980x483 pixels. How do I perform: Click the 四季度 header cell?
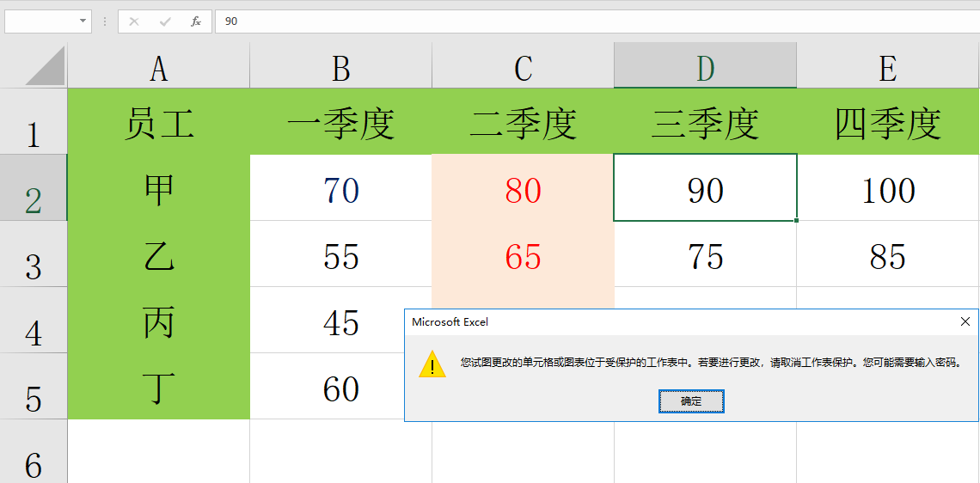point(888,121)
